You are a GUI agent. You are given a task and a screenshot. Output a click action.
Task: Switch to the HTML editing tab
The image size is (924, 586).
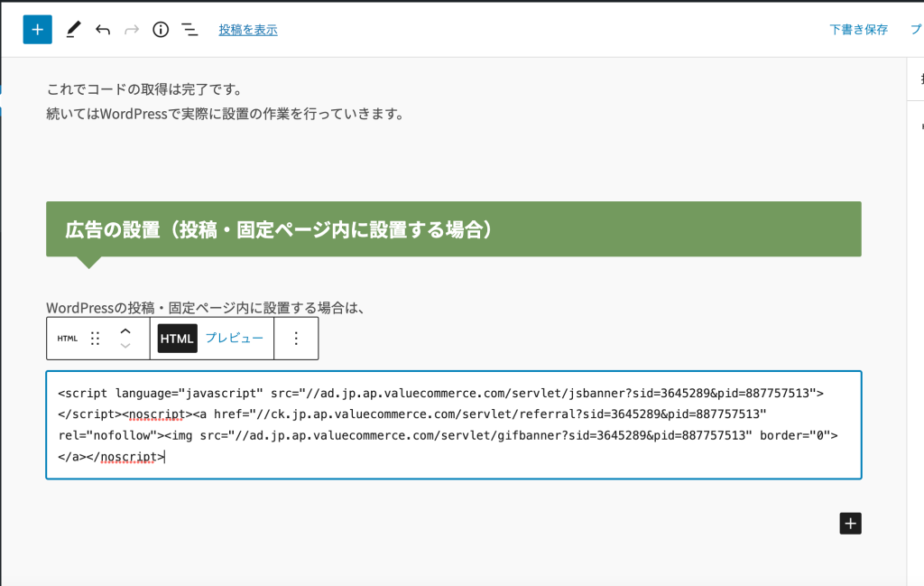177,339
